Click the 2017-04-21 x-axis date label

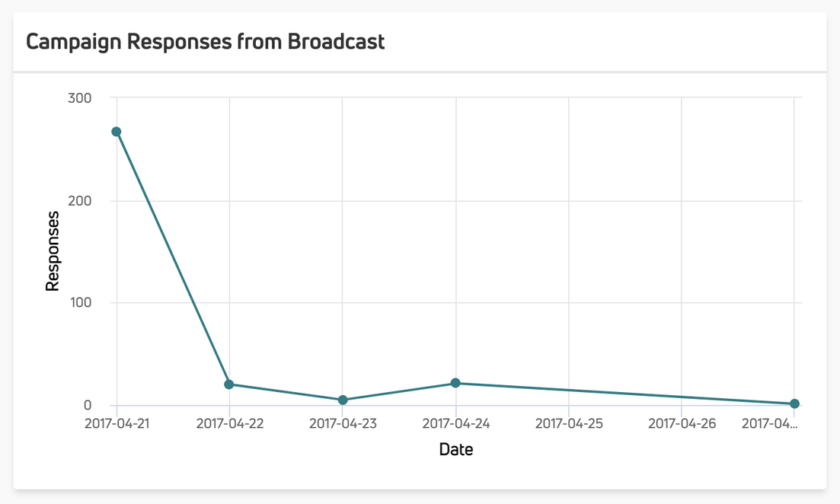coord(117,423)
